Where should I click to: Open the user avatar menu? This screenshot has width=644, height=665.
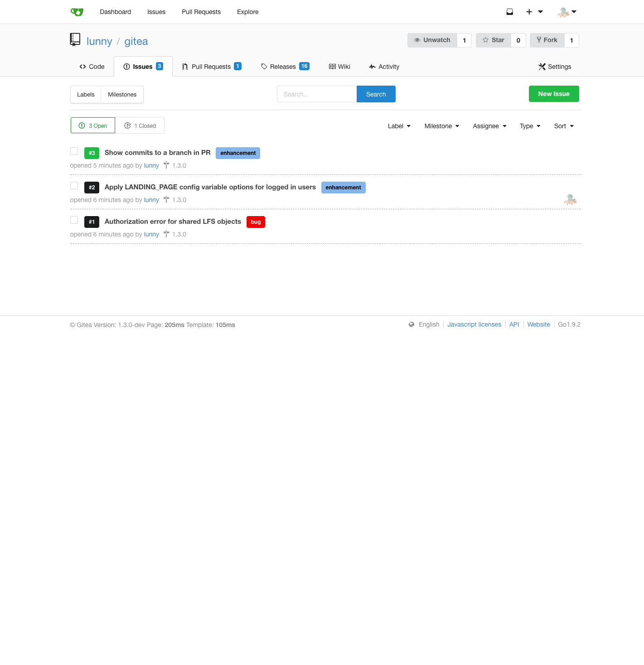567,12
